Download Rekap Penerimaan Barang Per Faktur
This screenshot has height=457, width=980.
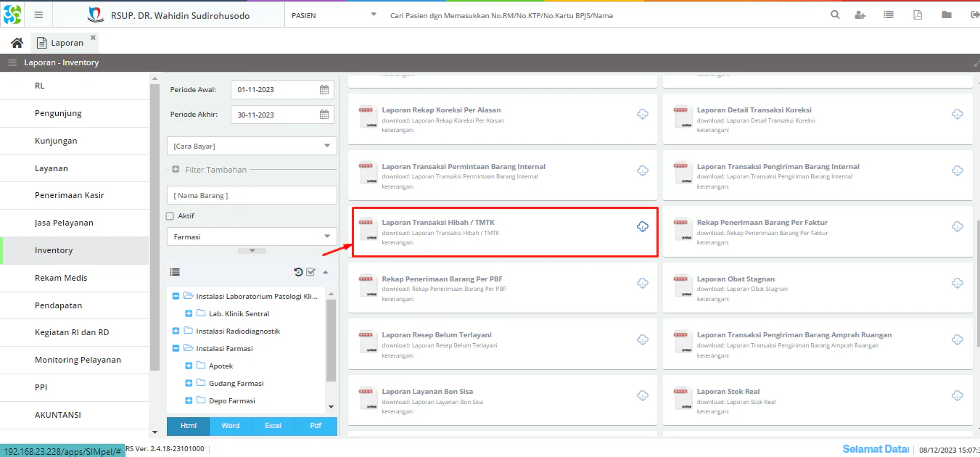click(957, 227)
